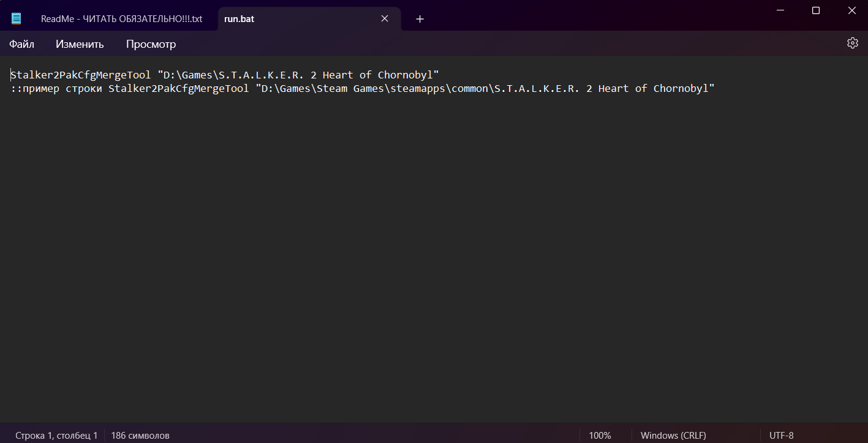Viewport: 868px width, 443px height.
Task: Open the 100% zoom level indicator
Action: coord(600,435)
